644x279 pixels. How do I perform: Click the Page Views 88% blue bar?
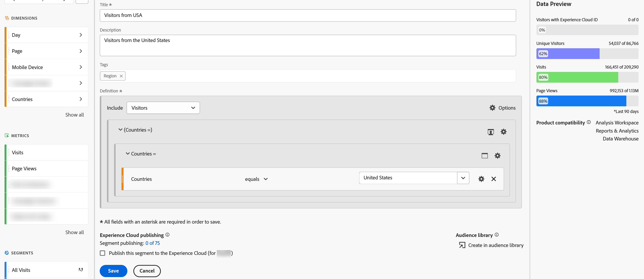click(x=581, y=101)
